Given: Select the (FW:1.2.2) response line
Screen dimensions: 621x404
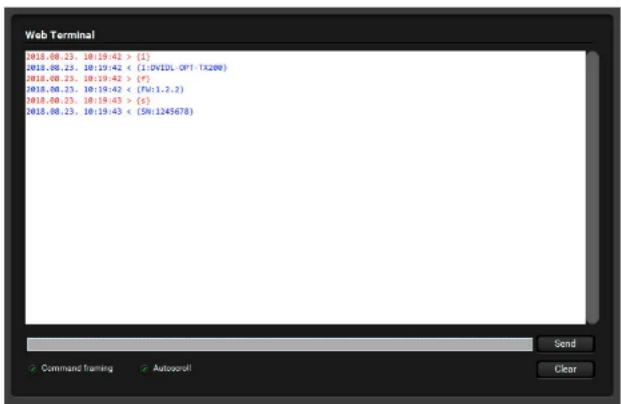Looking at the screenshot, I should (105, 90).
